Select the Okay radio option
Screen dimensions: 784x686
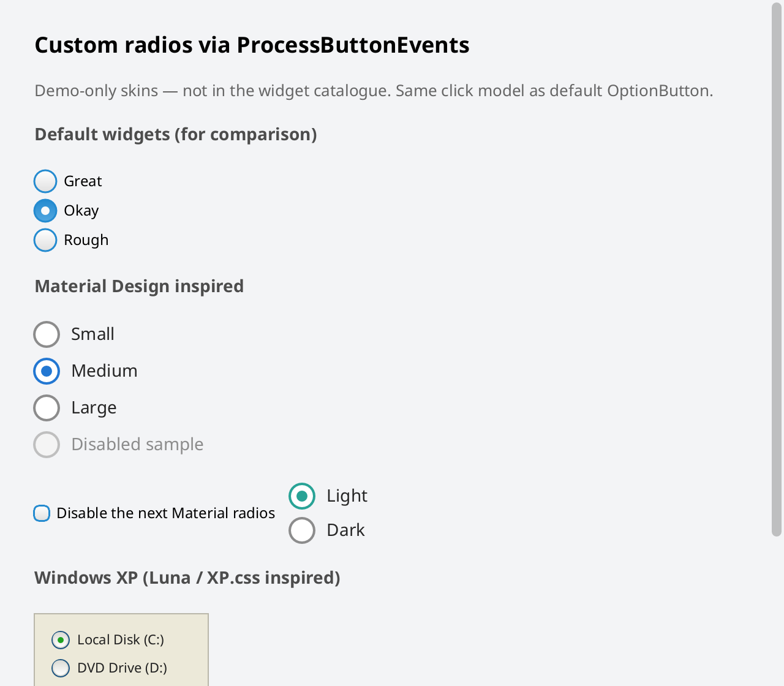pyautogui.click(x=45, y=211)
